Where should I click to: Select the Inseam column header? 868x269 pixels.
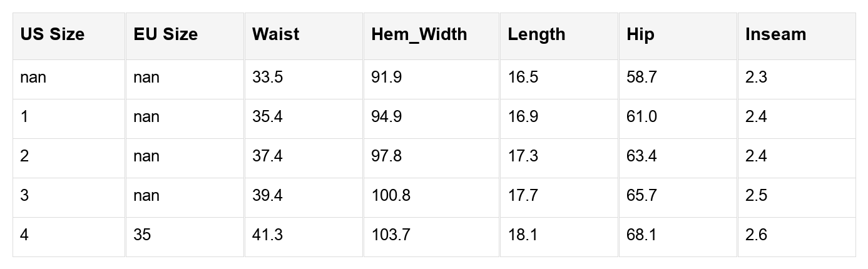click(x=775, y=34)
